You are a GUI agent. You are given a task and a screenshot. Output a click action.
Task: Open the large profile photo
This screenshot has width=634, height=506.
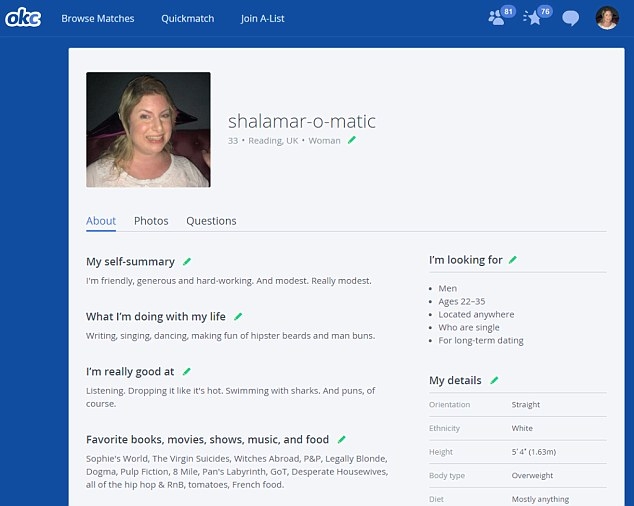148,130
